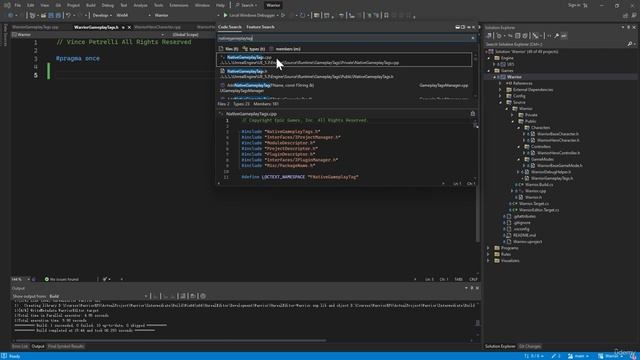The height and width of the screenshot is (360, 640).
Task: Click the clock icon in Output toolbar
Action: (x=203, y=296)
